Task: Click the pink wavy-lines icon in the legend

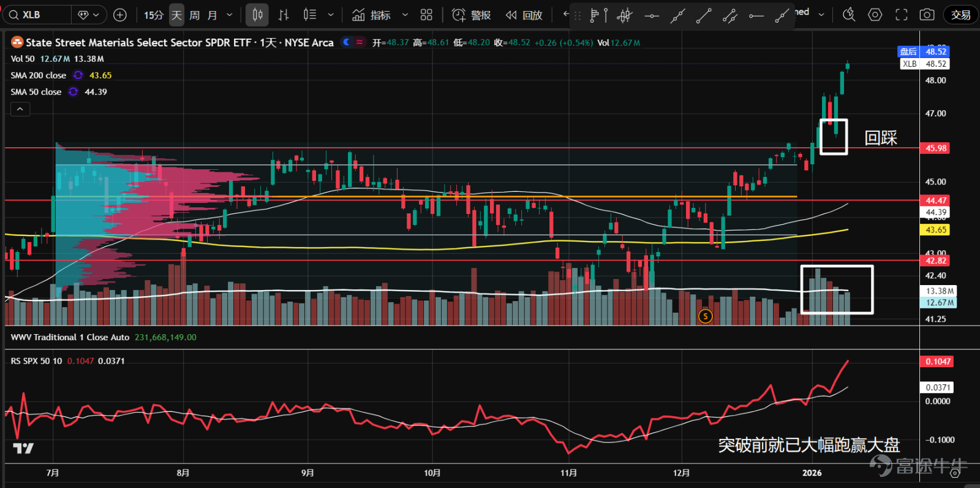Action: coord(360,42)
